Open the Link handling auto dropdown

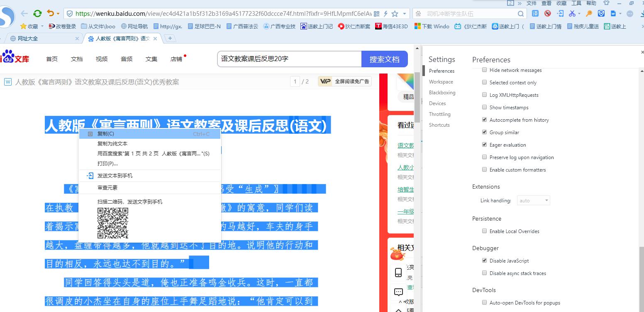coord(533,200)
